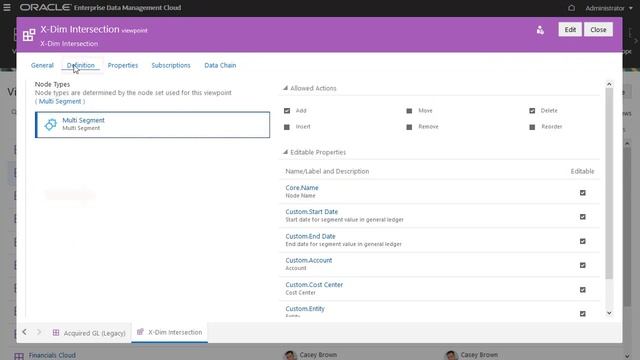Toggle Editable checkbox for Custom.Account

[x=582, y=265]
